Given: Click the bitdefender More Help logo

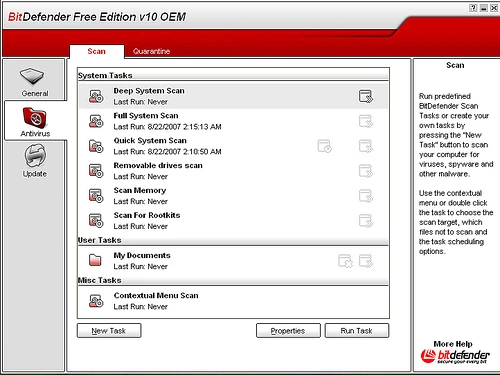Looking at the screenshot, I should coord(455,356).
